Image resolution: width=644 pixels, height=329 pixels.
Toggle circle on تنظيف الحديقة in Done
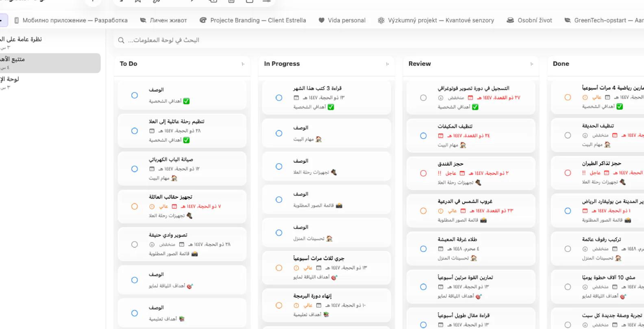tap(568, 135)
